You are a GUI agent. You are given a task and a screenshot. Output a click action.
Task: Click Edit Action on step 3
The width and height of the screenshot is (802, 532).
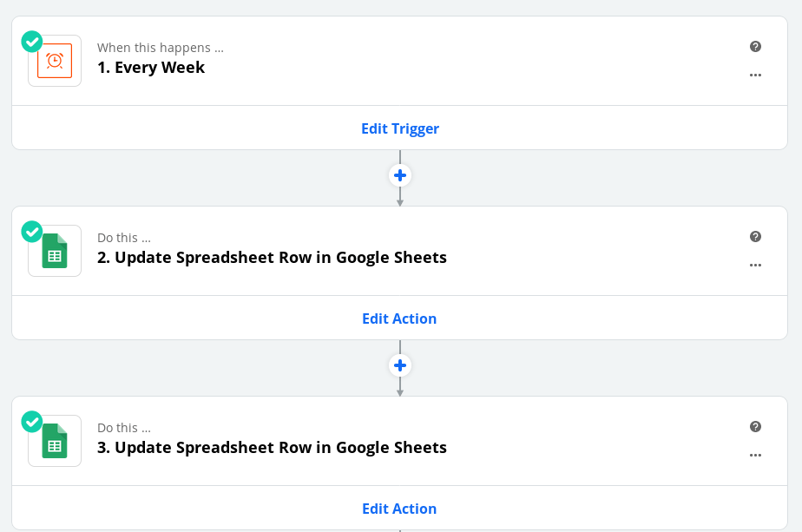(x=399, y=508)
